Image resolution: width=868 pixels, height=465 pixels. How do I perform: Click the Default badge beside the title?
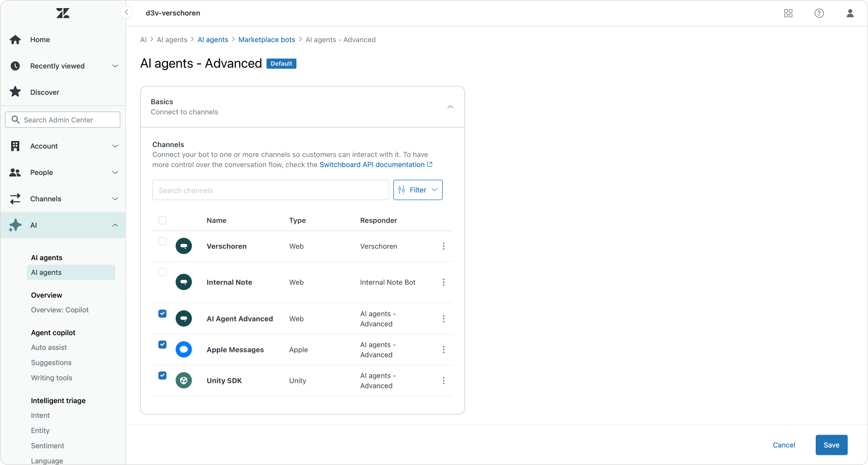(x=281, y=63)
